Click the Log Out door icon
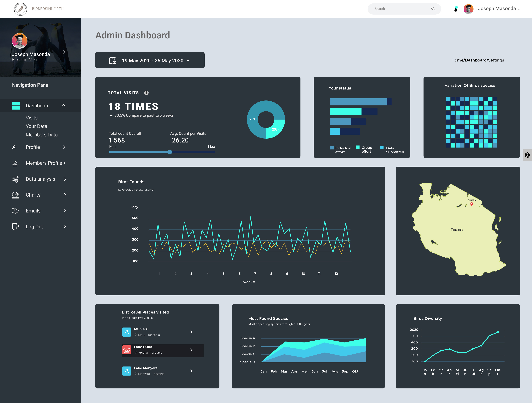The image size is (532, 403). pyautogui.click(x=16, y=227)
